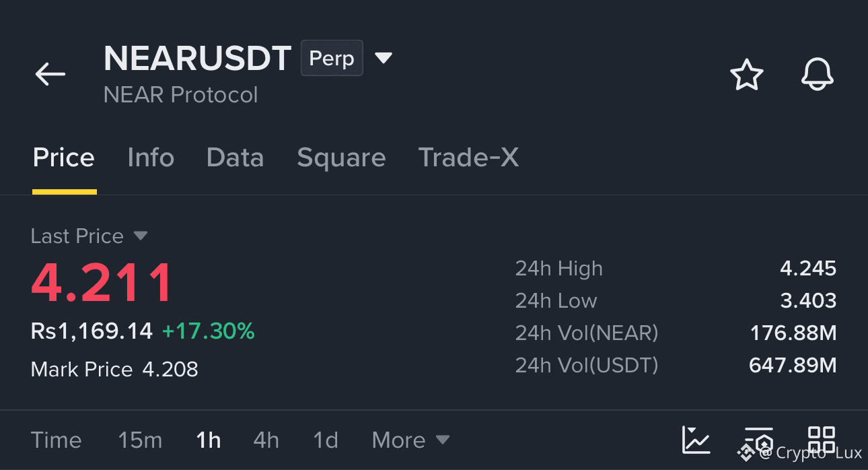This screenshot has height=470, width=868.
Task: Expand the More intervals dropdown
Action: point(410,440)
